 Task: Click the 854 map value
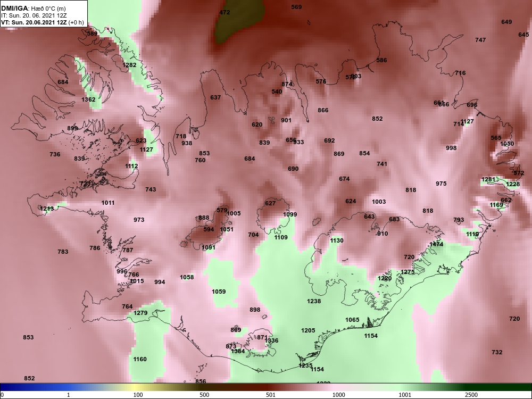[x=364, y=153]
